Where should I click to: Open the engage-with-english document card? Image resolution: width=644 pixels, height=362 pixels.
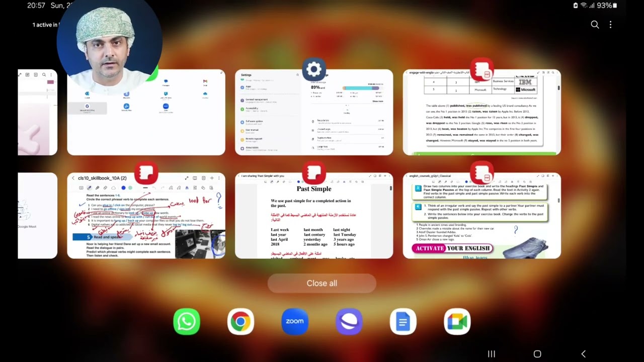[482, 113]
